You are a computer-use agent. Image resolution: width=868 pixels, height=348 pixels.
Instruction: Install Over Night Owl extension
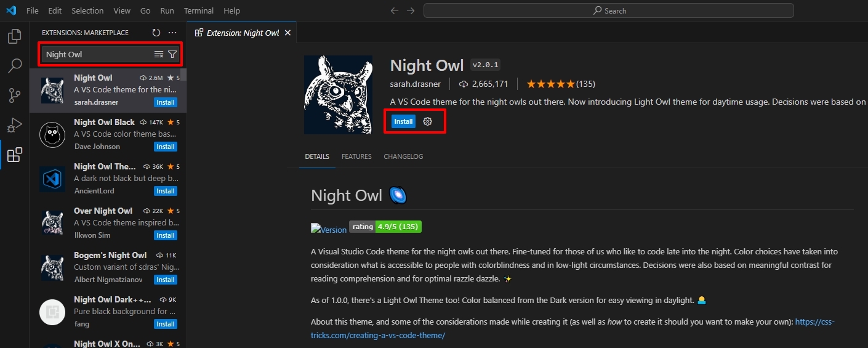click(165, 235)
